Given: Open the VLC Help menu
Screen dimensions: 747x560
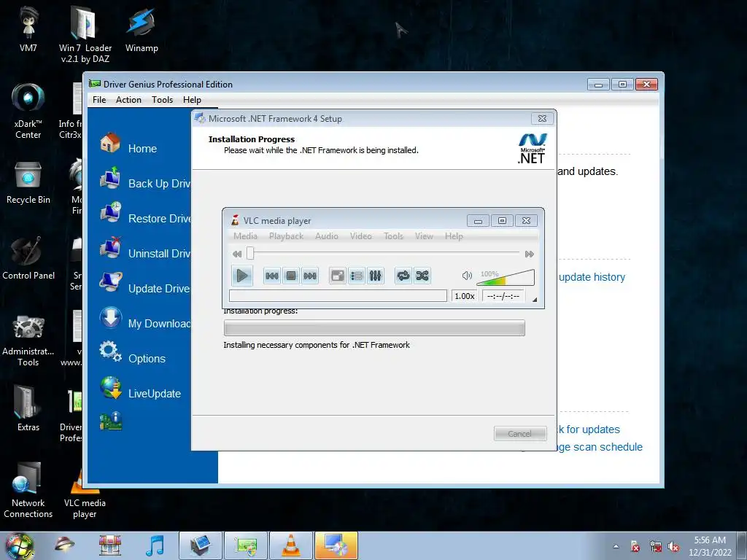Looking at the screenshot, I should pos(454,236).
